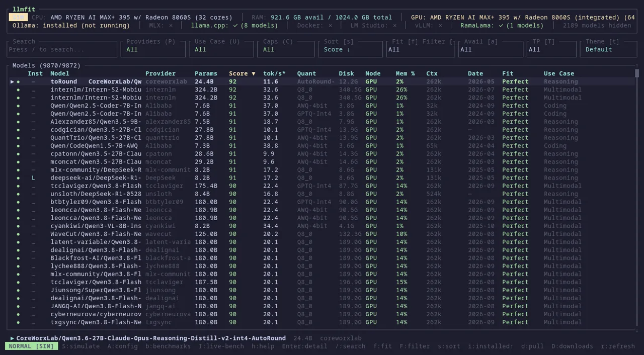Image resolution: width=644 pixels, height=355 pixels.
Task: Click the Params column header
Action: [x=206, y=73]
